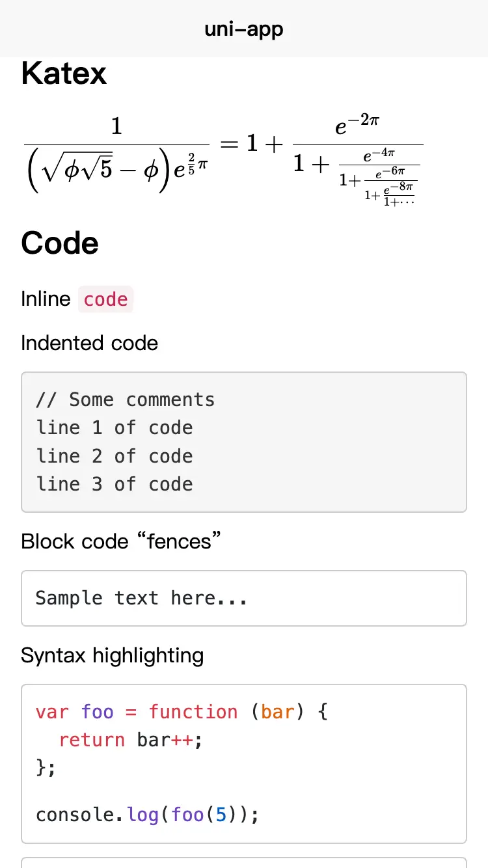This screenshot has height=868, width=488.
Task: Click the Block code "fences" label
Action: [x=121, y=541]
